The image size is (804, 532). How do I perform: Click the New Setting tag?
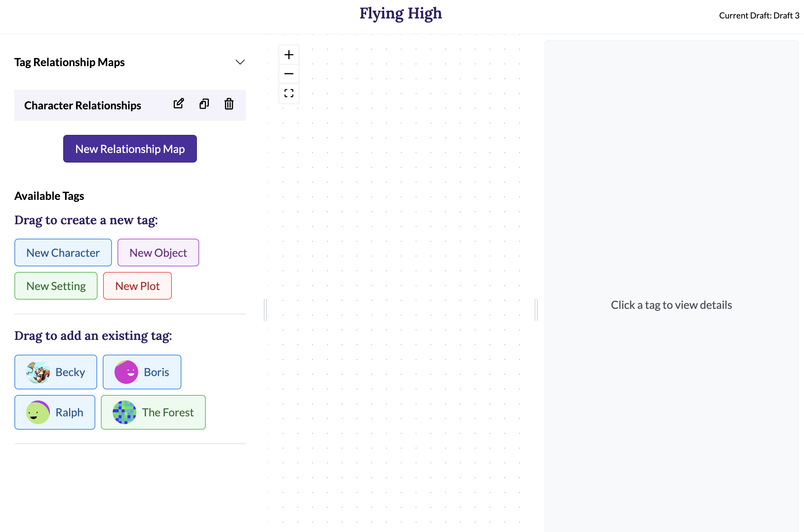(56, 285)
